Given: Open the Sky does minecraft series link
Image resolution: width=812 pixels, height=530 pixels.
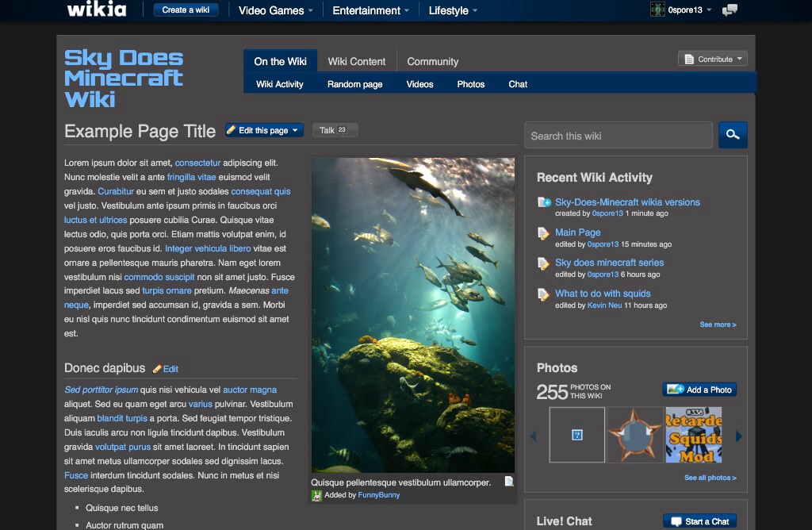Looking at the screenshot, I should tap(610, 262).
